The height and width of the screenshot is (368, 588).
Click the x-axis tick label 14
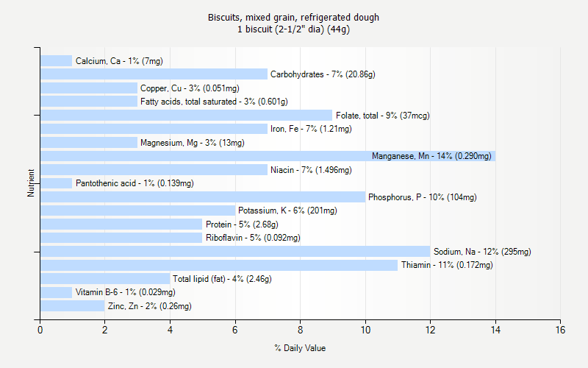tap(495, 330)
